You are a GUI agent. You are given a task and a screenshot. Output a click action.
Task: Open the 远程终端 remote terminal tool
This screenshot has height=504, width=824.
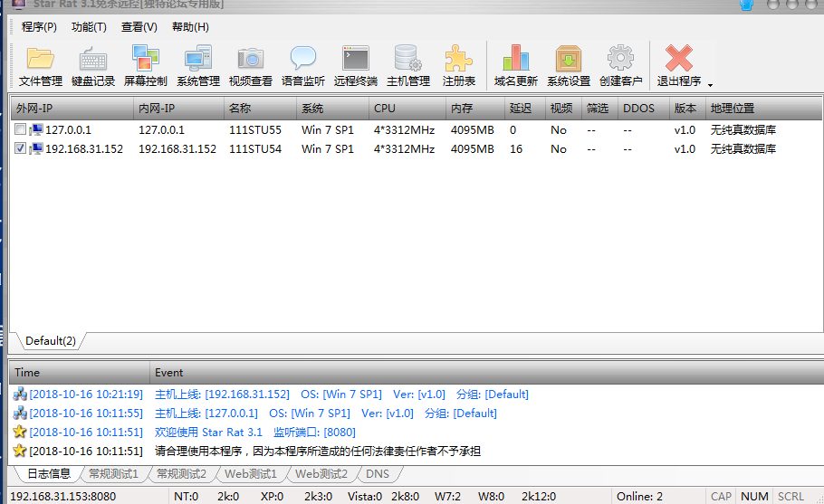click(356, 66)
